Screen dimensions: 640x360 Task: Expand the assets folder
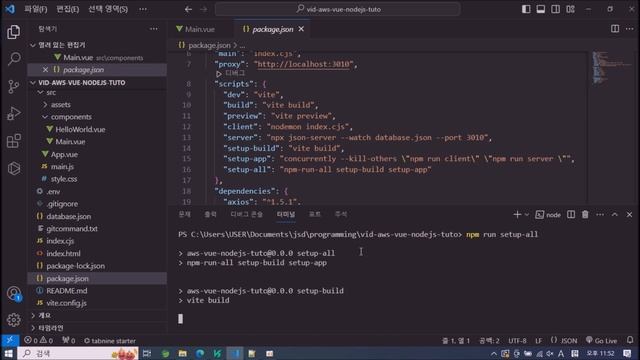[x=97, y=104]
